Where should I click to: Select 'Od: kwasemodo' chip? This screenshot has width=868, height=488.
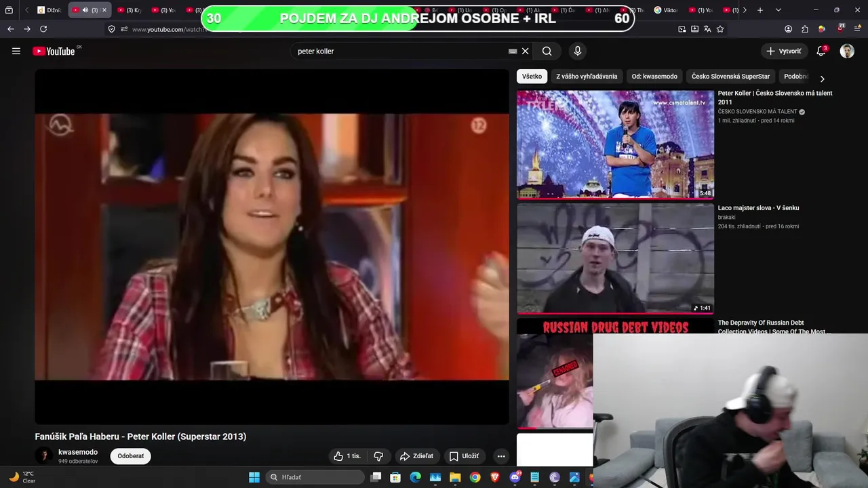[x=654, y=77]
